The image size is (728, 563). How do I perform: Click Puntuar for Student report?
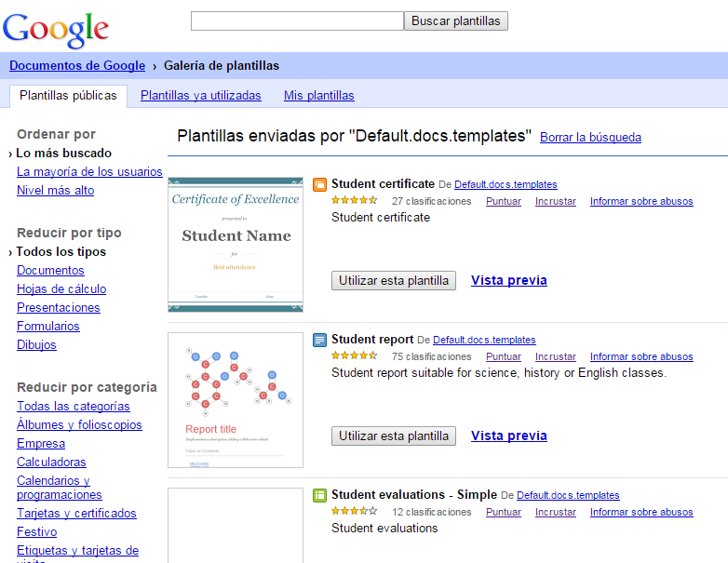coord(504,356)
